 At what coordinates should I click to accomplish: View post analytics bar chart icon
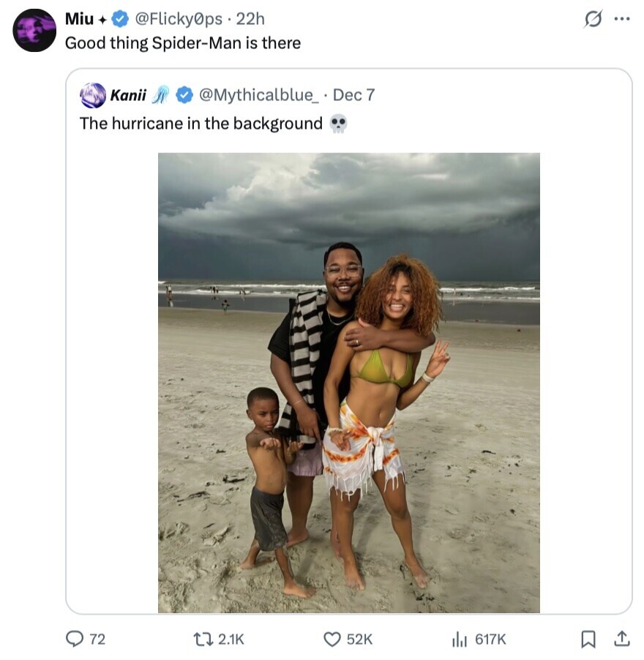coord(459,639)
